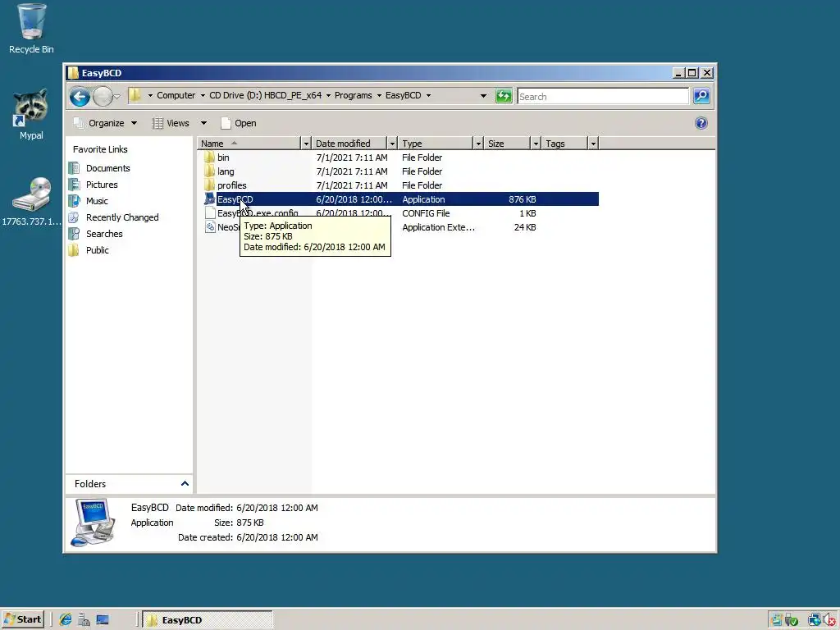
Task: Click the address bar folder icon
Action: (135, 95)
